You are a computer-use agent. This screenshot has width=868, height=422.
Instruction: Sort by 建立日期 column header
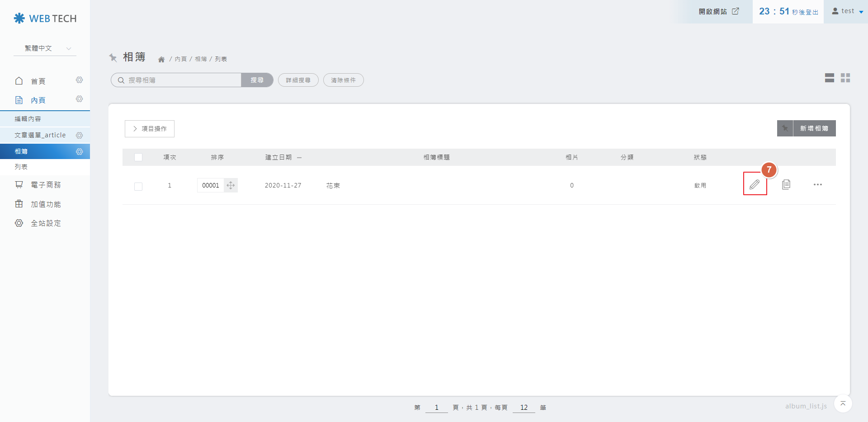(x=278, y=157)
